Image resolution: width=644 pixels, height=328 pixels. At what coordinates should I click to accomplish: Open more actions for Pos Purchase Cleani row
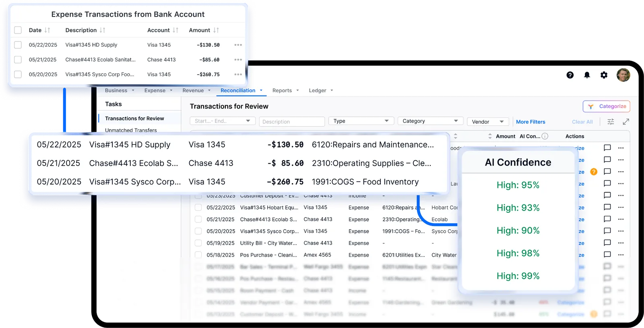[x=621, y=255]
